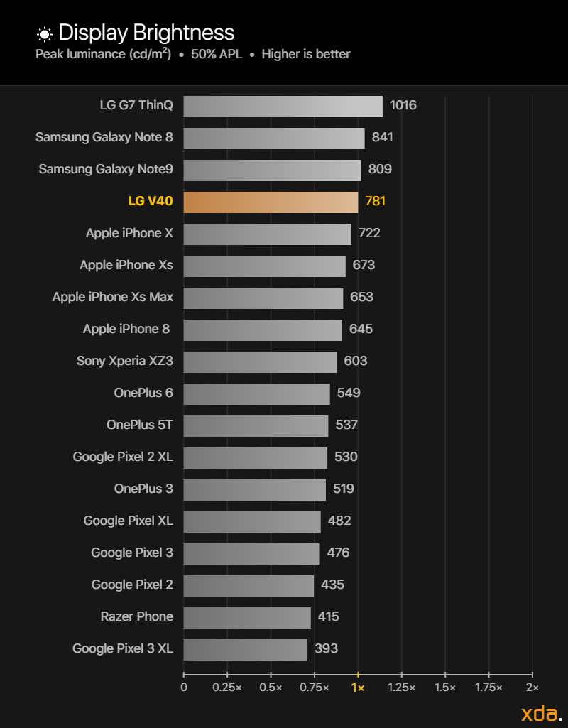Screen dimensions: 568x728
Task: Select the Razer Phone bar
Action: (x=247, y=618)
